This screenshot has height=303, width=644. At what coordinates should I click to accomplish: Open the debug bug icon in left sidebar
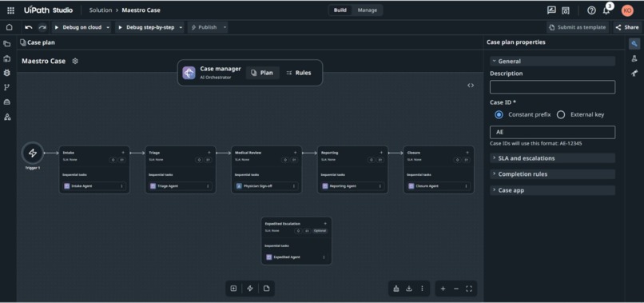click(x=7, y=73)
